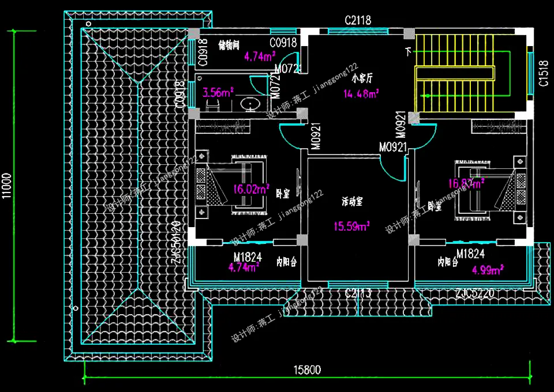Click the 15.59m² activity room area

tap(351, 226)
